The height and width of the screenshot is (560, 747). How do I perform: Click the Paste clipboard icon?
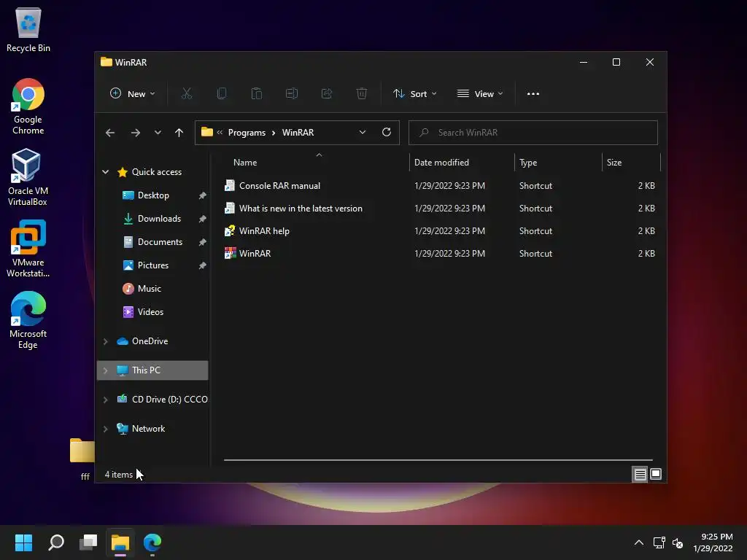tap(256, 94)
